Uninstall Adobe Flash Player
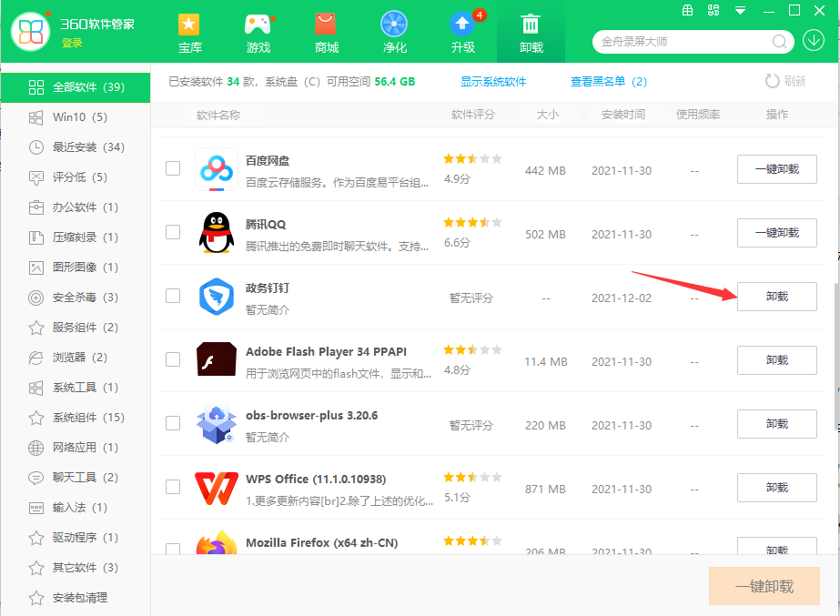 (777, 360)
